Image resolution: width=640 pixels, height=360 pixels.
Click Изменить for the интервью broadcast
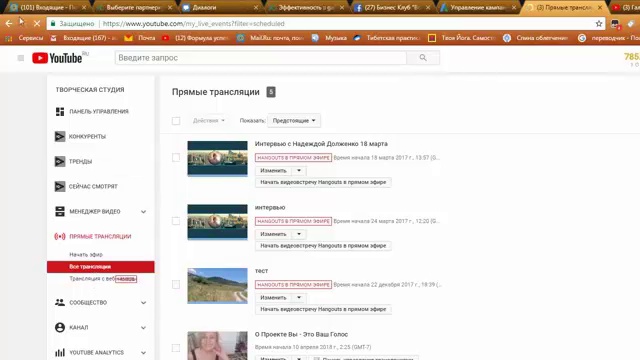(x=273, y=234)
